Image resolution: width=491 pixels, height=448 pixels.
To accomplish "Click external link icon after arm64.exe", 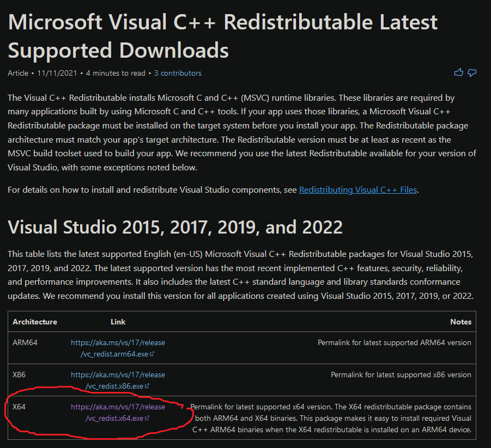I will (152, 354).
